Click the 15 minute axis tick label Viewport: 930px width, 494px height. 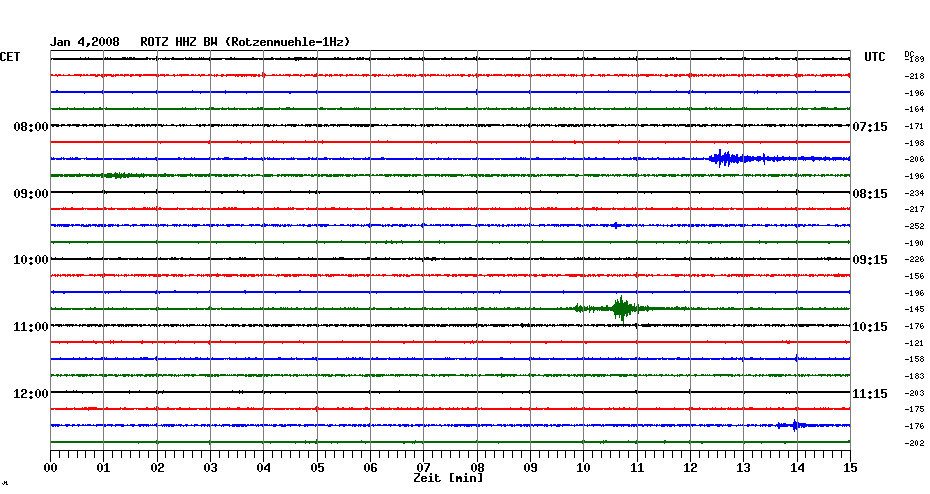(x=850, y=468)
